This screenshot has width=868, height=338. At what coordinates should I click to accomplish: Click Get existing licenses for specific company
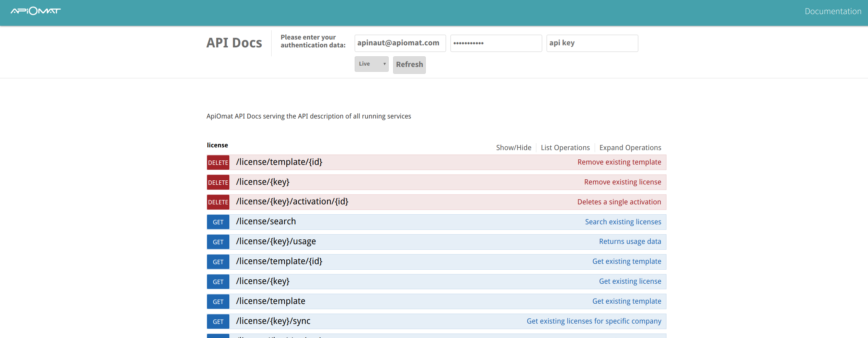594,321
